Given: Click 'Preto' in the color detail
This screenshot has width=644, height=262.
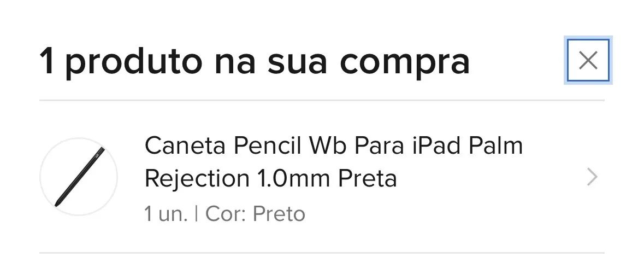Looking at the screenshot, I should [279, 213].
